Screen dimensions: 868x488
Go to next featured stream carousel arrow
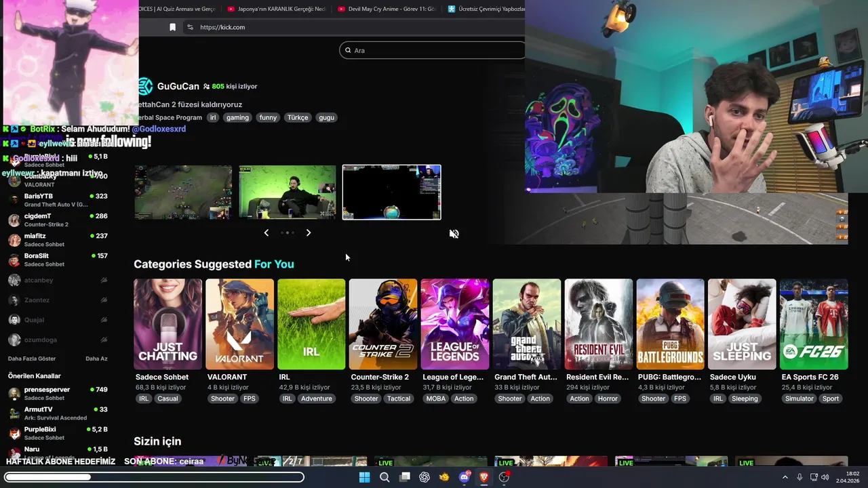309,232
